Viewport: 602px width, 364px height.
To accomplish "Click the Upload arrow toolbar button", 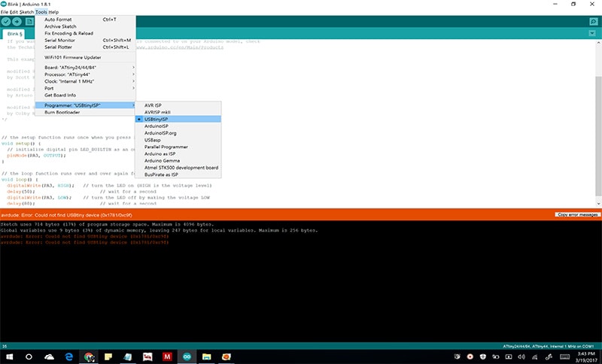I will tap(17, 22).
